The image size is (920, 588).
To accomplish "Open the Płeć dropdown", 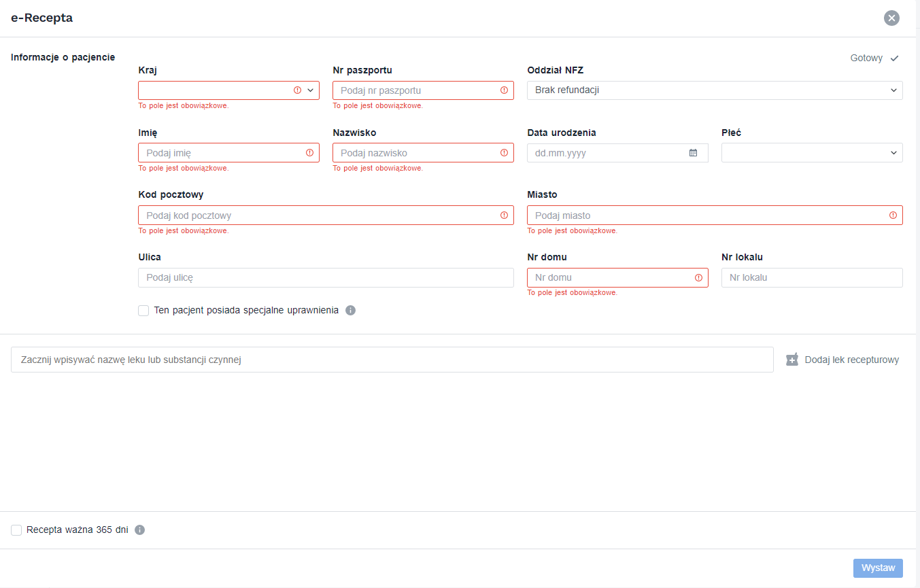I will click(x=894, y=152).
